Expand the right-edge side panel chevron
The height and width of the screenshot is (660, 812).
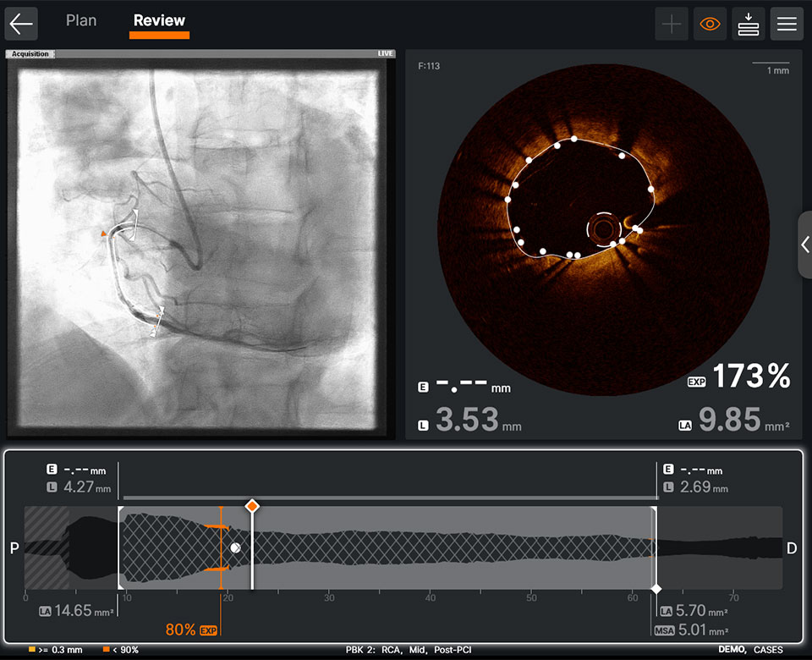804,245
